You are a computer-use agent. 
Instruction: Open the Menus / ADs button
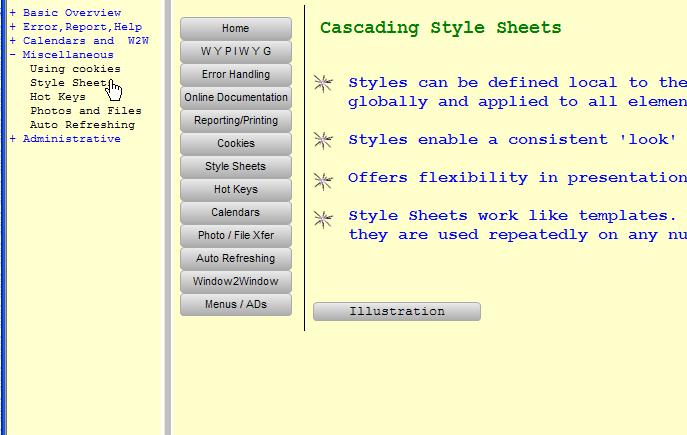click(236, 304)
